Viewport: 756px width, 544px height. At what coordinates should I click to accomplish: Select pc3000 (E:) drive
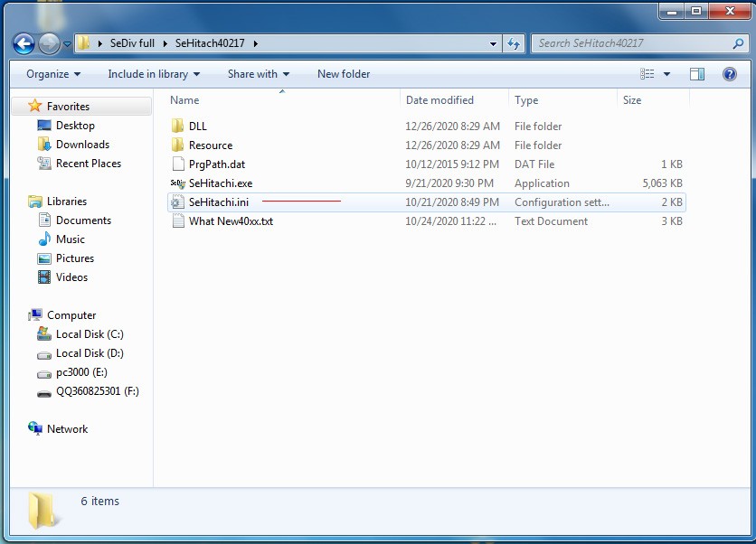(x=81, y=372)
